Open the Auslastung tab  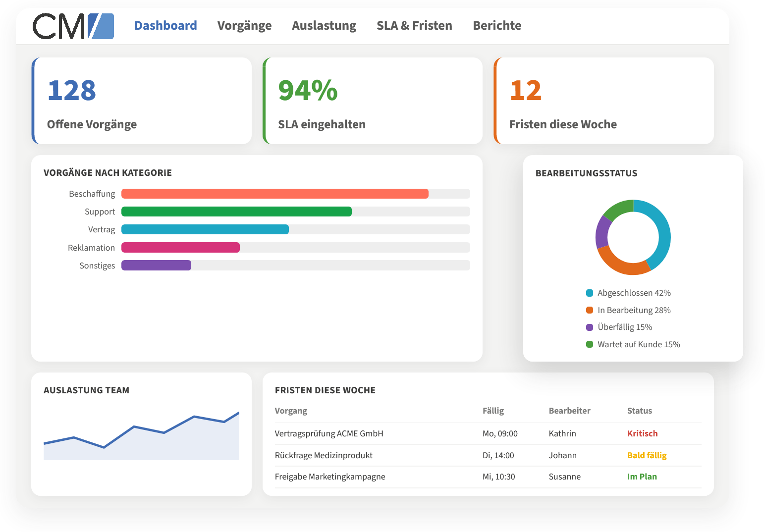coord(324,26)
